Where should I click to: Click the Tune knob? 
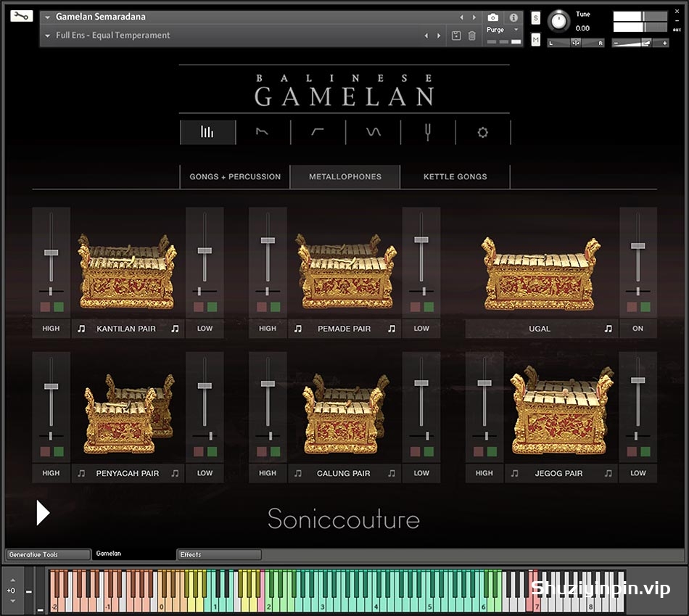pos(559,20)
